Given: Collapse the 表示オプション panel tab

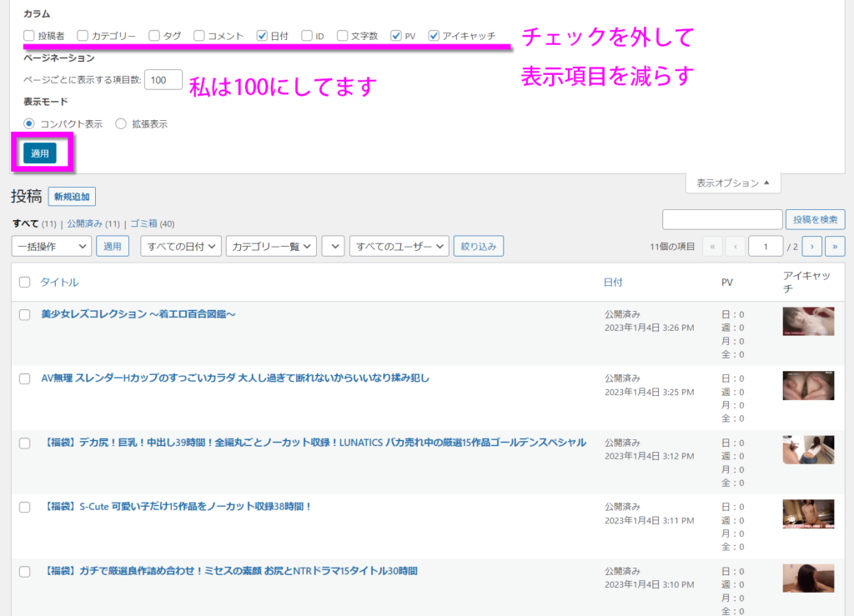Looking at the screenshot, I should tap(733, 183).
